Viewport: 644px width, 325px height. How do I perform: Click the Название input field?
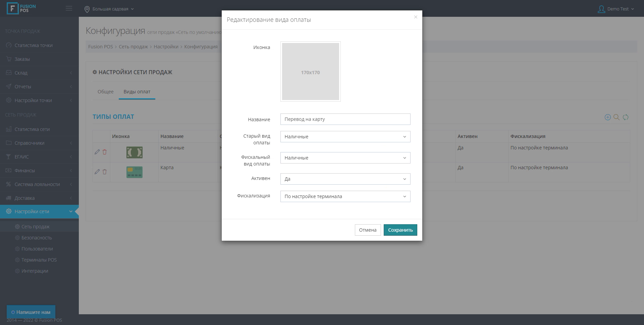pos(345,119)
